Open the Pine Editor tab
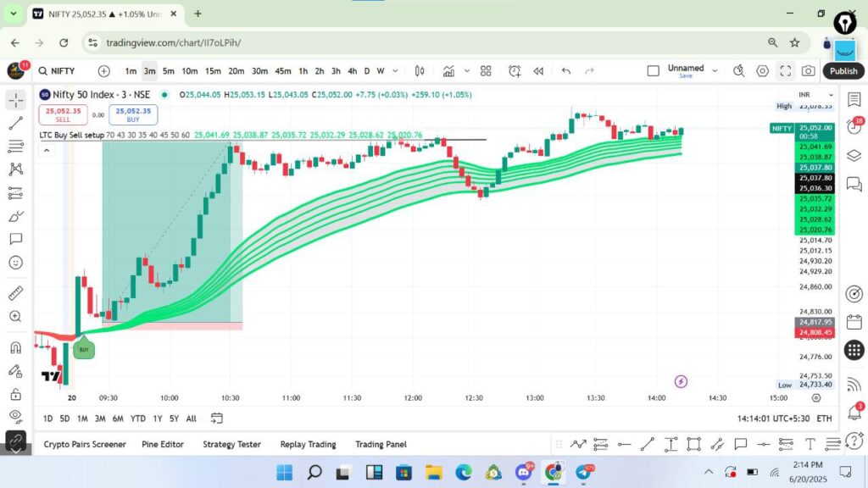The image size is (868, 488). click(162, 444)
